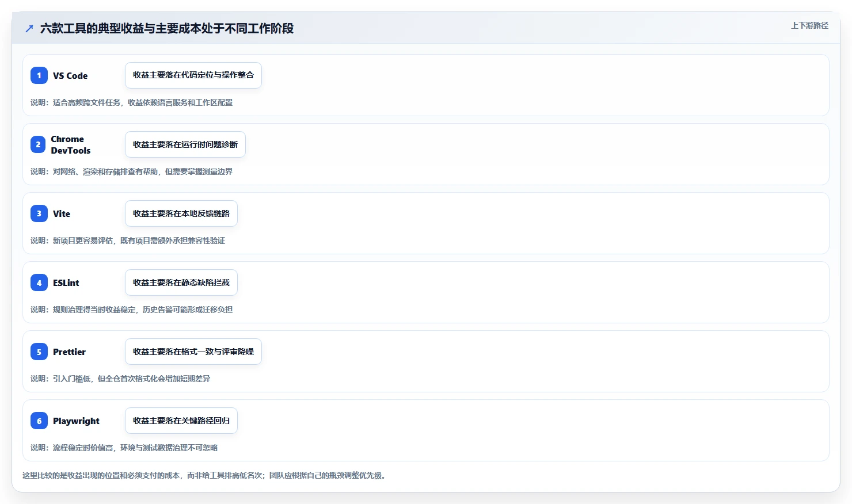The width and height of the screenshot is (852, 504).
Task: Select the number 4 badge for ESLint
Action: 39,282
